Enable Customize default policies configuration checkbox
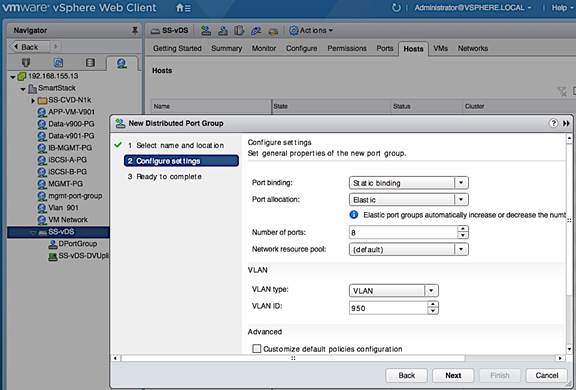The width and height of the screenshot is (576, 390). point(256,349)
